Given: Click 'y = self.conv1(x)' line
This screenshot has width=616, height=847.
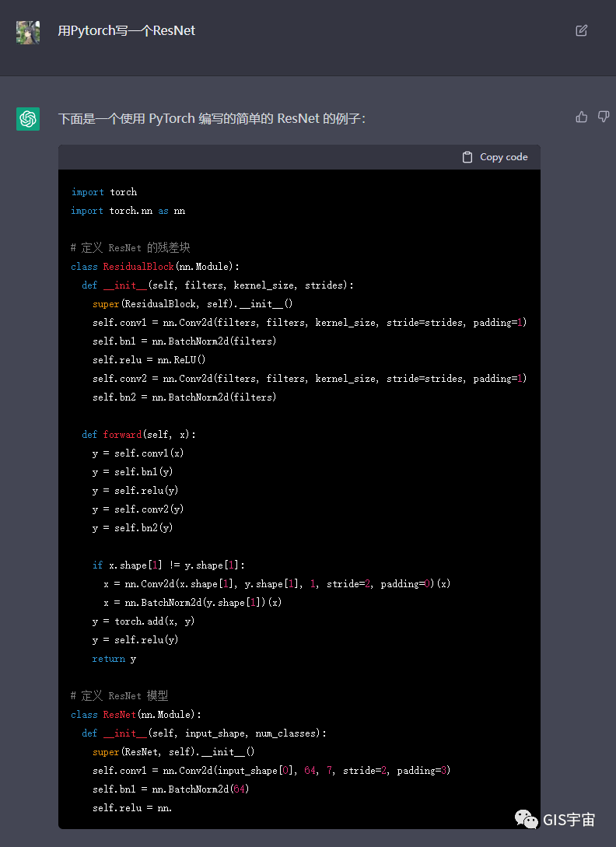Looking at the screenshot, I should [138, 453].
